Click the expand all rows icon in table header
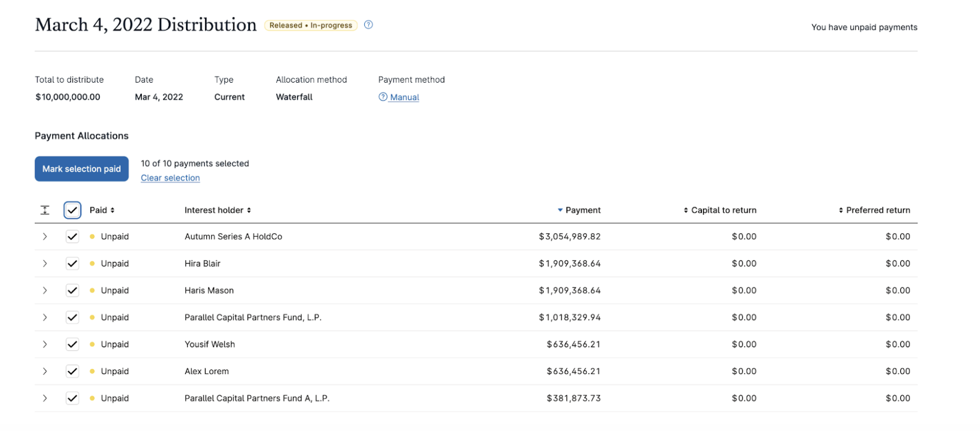980x431 pixels. click(45, 210)
